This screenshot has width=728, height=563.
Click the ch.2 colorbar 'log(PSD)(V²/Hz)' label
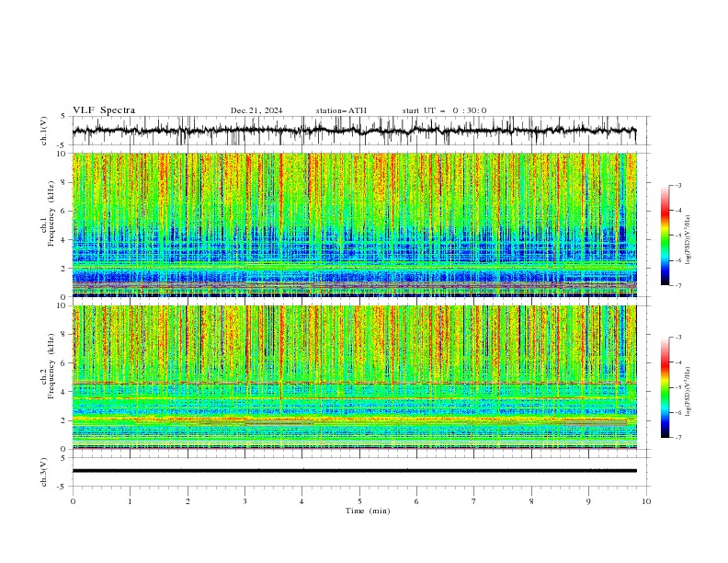pos(688,392)
